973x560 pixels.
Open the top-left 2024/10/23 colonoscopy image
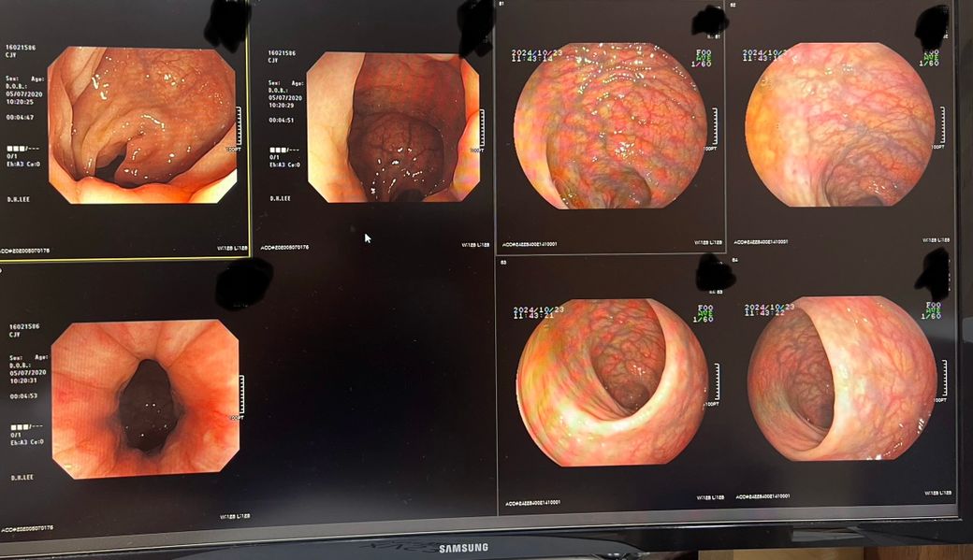click(610, 124)
